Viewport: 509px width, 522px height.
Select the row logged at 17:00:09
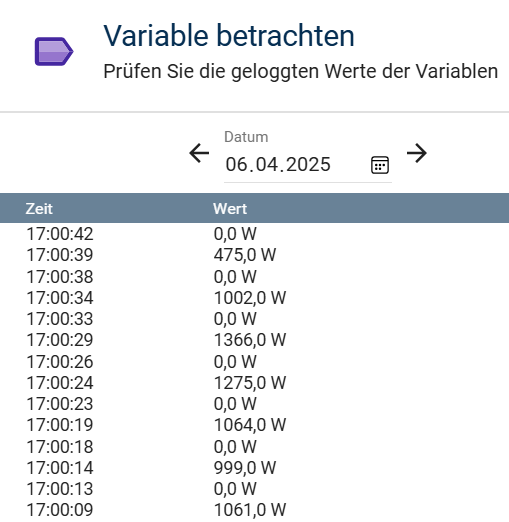[254, 510]
